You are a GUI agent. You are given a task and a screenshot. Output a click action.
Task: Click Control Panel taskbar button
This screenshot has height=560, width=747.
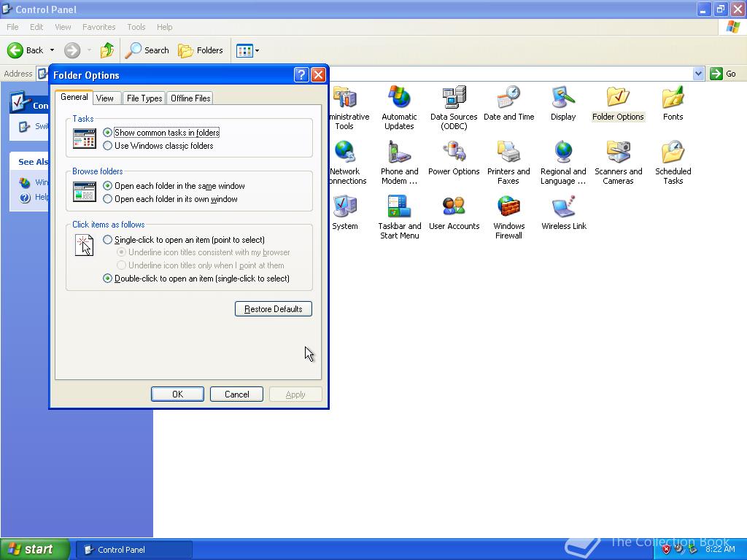[134, 550]
